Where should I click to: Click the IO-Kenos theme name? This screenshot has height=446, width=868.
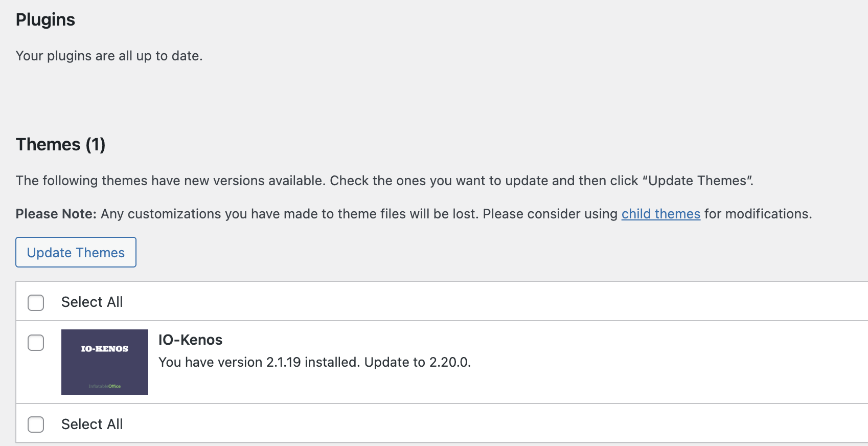tap(190, 340)
